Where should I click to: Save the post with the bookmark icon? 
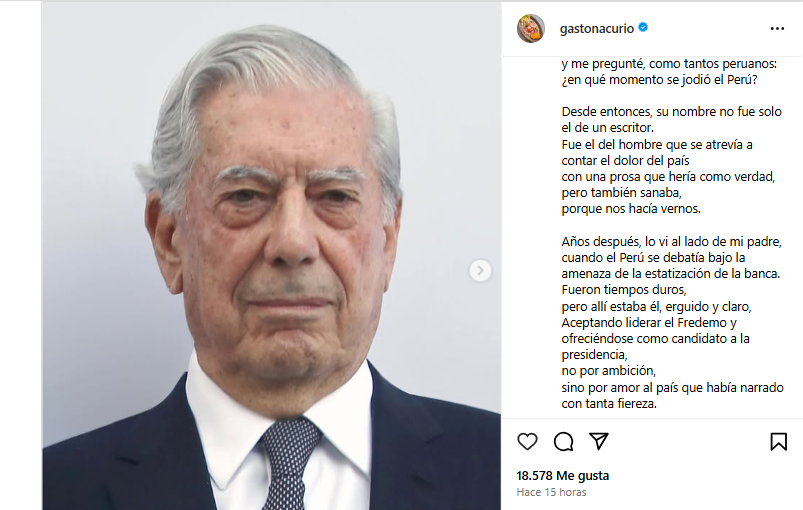[778, 441]
